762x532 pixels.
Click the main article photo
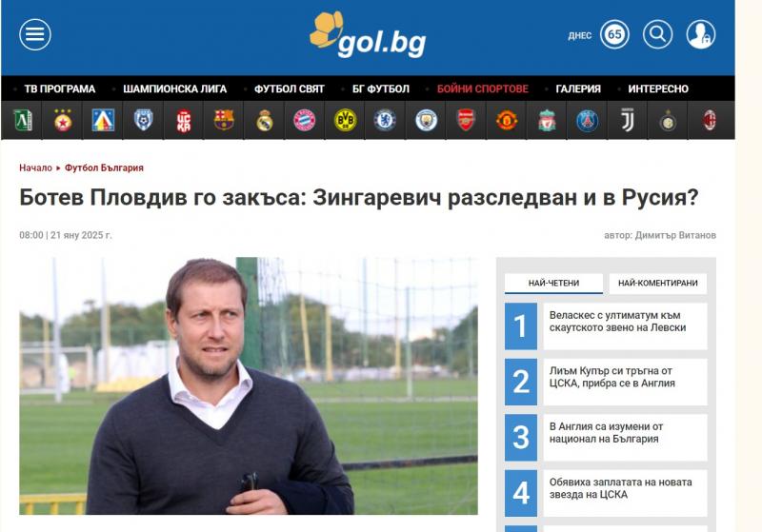pos(249,385)
